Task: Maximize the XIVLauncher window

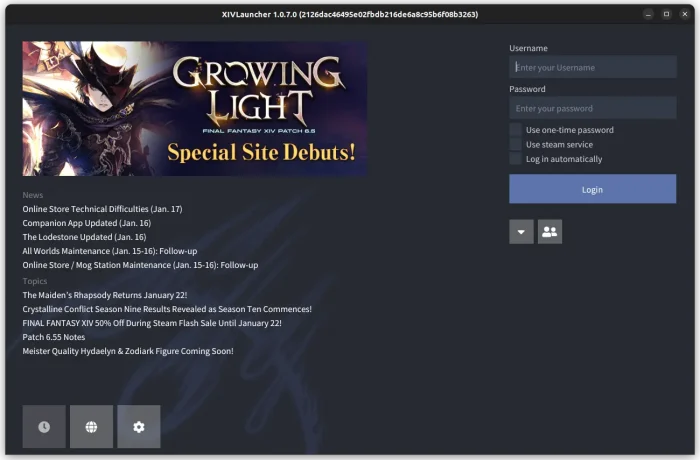Action: coord(666,14)
